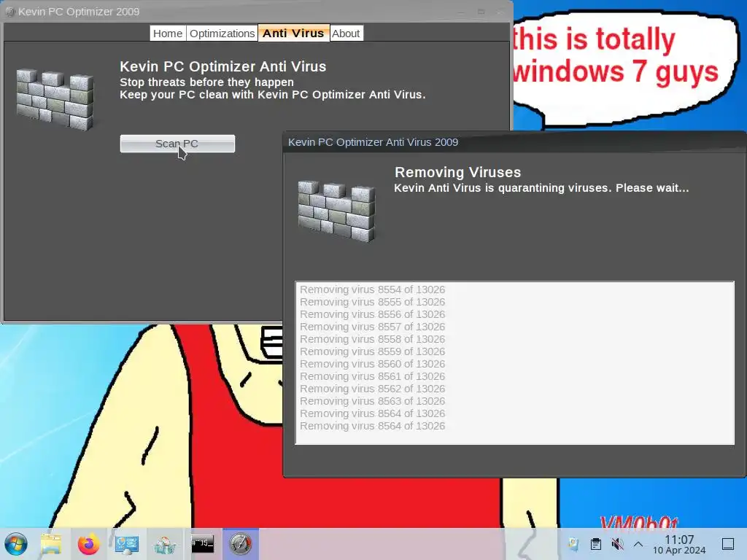Switch to the Home tab

pyautogui.click(x=168, y=34)
